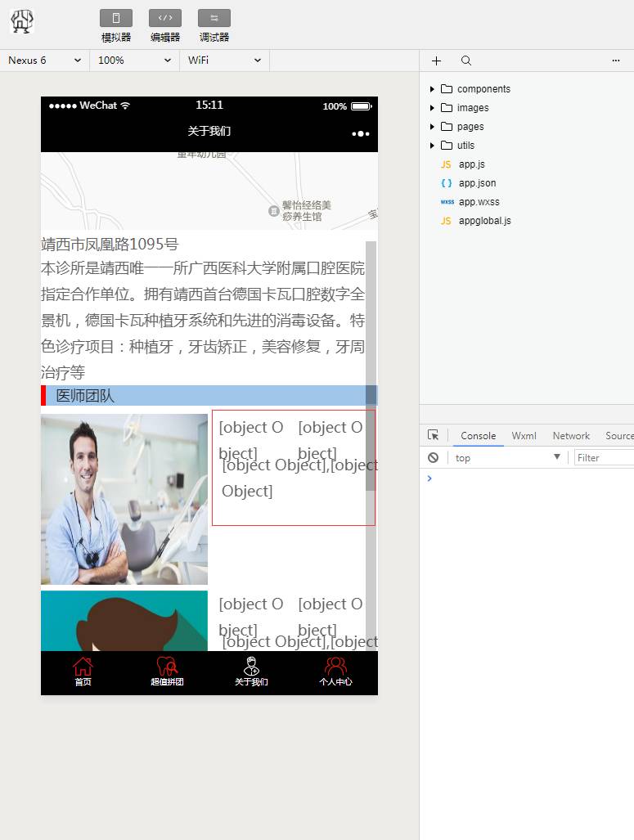
Task: Open the 100% zoom level dropdown
Action: click(134, 61)
